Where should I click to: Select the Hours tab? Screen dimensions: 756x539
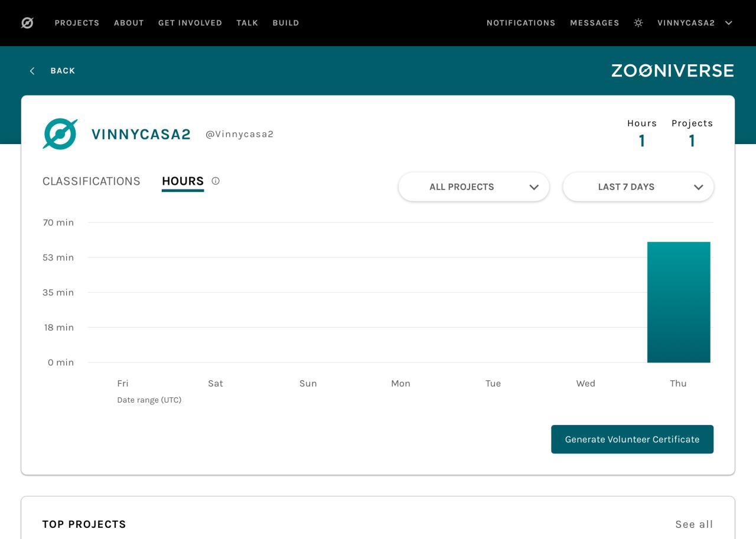183,181
